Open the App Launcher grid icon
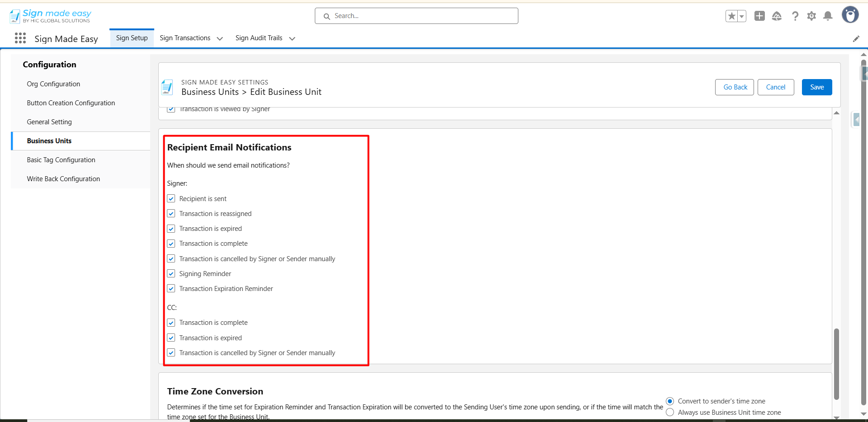 click(20, 38)
